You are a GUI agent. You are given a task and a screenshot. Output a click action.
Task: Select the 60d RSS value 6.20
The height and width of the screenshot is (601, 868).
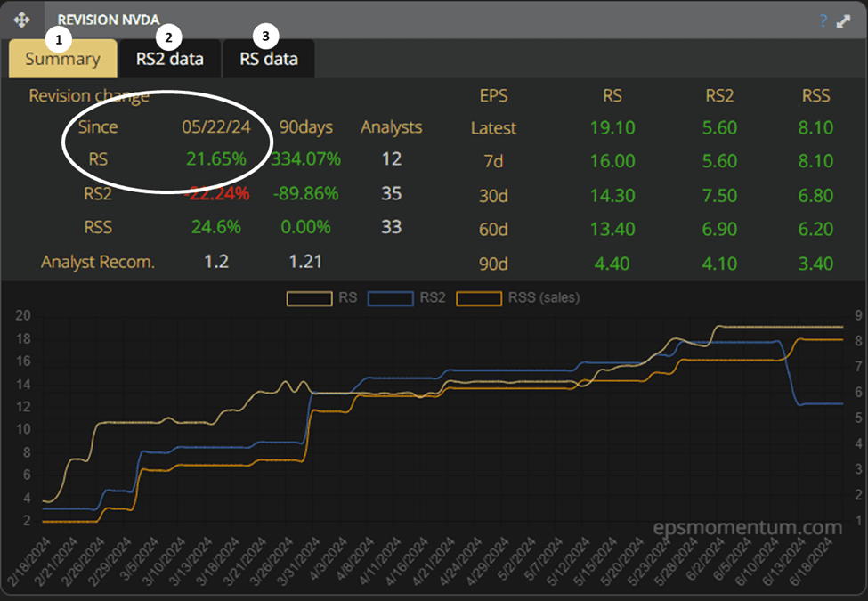click(x=816, y=229)
